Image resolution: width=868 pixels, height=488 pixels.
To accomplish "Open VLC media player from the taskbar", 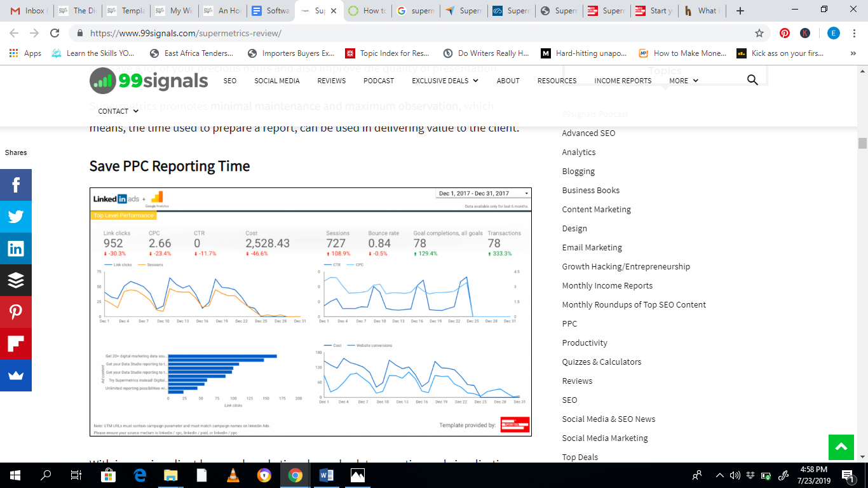I will coord(233,475).
